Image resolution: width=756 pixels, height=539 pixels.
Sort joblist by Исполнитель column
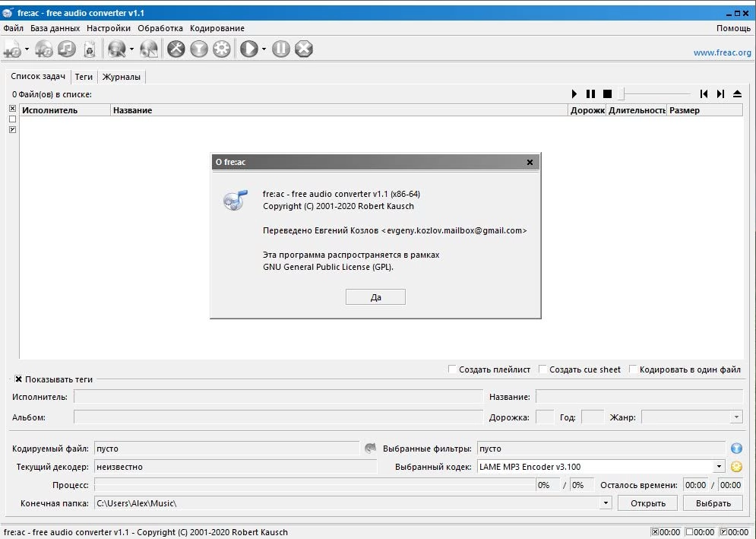[65, 110]
